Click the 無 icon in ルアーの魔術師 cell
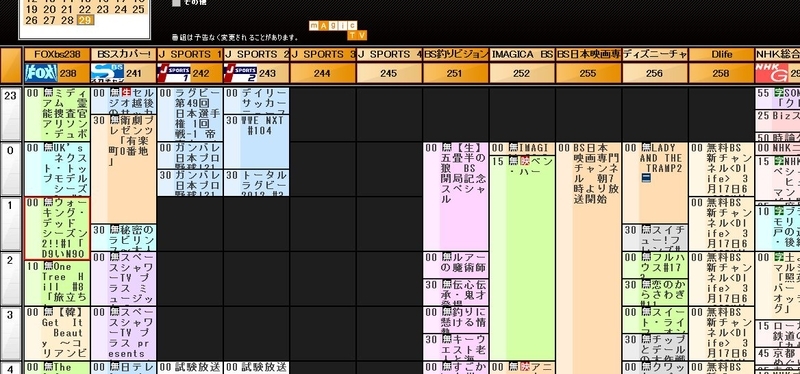The image size is (800, 374). click(x=446, y=258)
